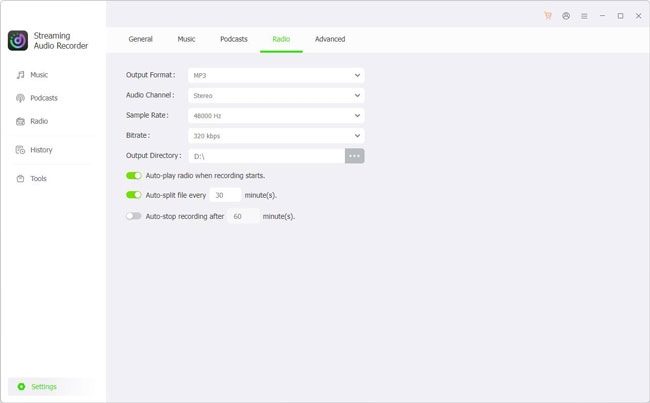Open the hamburger menu icon
This screenshot has height=403, width=650.
[584, 16]
